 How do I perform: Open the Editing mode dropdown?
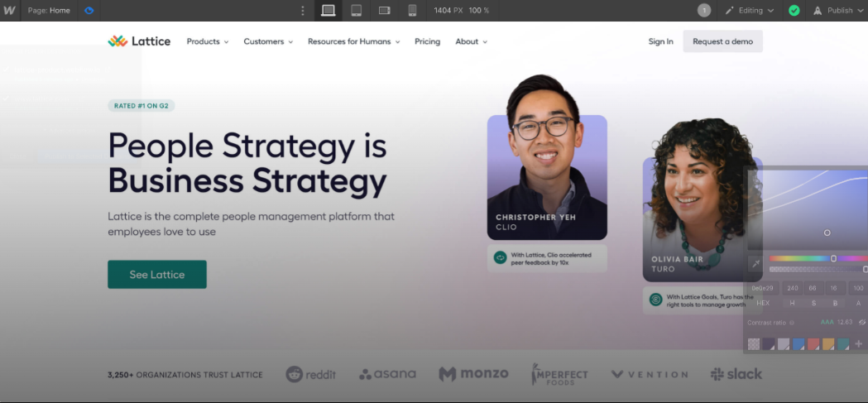click(x=751, y=11)
